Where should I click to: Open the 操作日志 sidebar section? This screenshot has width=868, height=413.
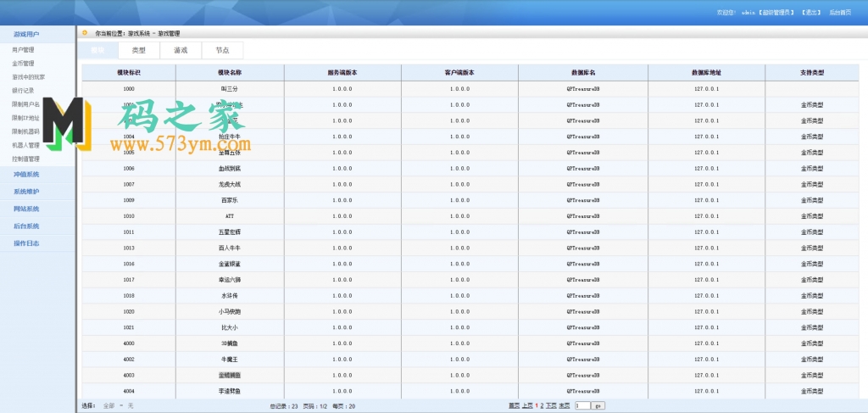(26, 243)
